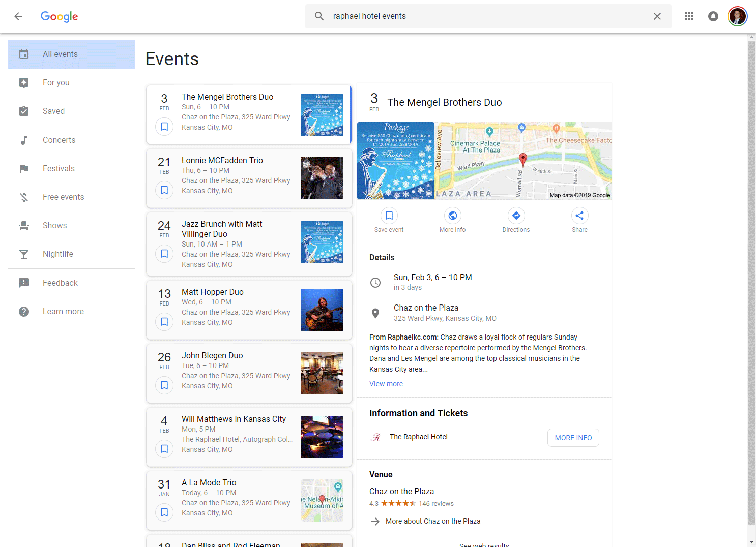This screenshot has height=549, width=756.
Task: Bookmark Jazz Brunch with Matt Villinger Duo
Action: [164, 253]
